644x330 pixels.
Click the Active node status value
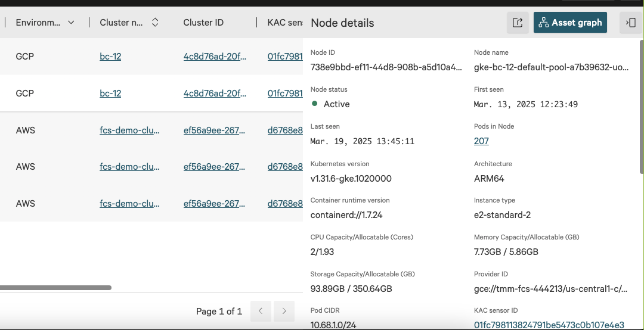point(336,104)
